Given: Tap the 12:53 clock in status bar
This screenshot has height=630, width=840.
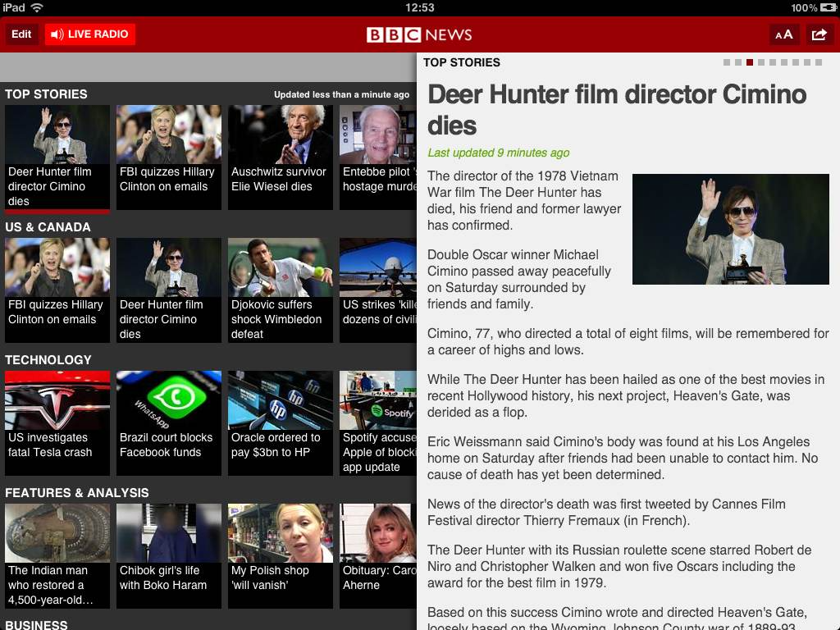Looking at the screenshot, I should (x=419, y=7).
